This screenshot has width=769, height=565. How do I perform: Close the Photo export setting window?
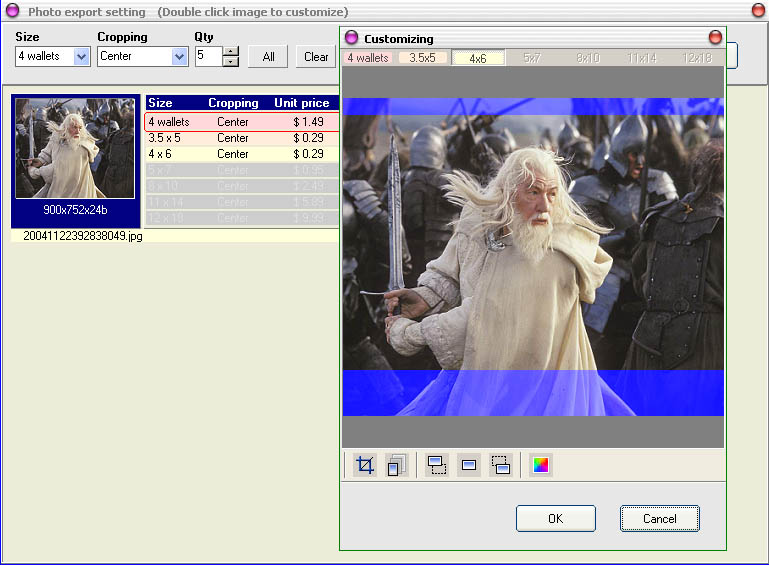tap(758, 10)
